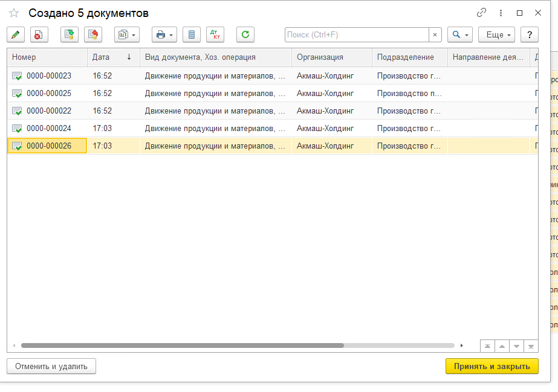Sort by the Дата column header
The width and height of the screenshot is (558, 392).
[114, 57]
